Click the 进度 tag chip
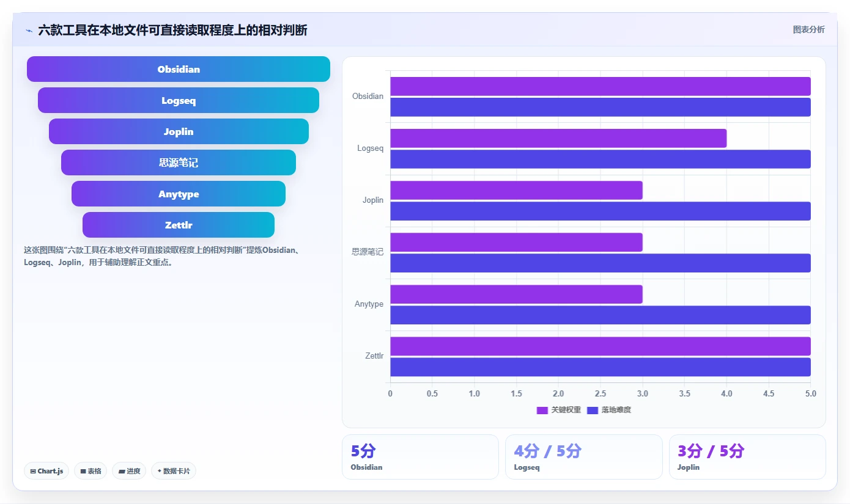The width and height of the screenshot is (850, 504). click(x=129, y=471)
